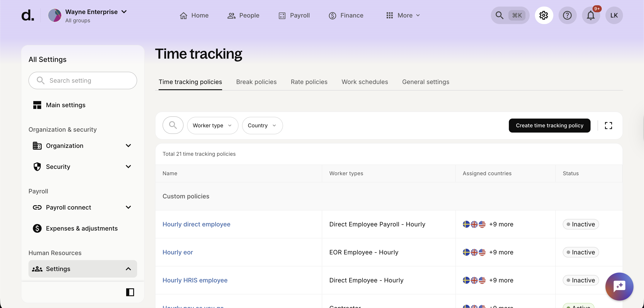Open the notifications bell
Viewport: 644px width, 308px height.
(x=591, y=16)
